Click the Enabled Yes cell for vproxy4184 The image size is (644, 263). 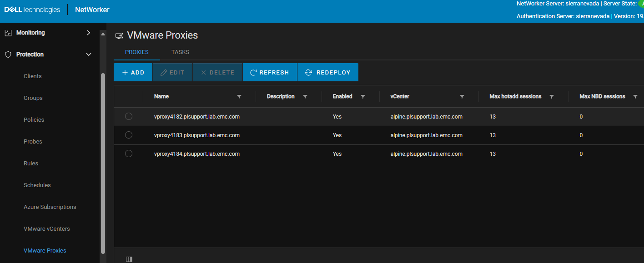337,154
